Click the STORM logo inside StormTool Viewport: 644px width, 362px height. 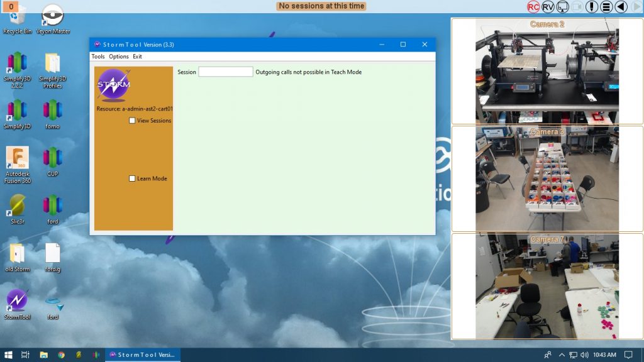pos(113,85)
